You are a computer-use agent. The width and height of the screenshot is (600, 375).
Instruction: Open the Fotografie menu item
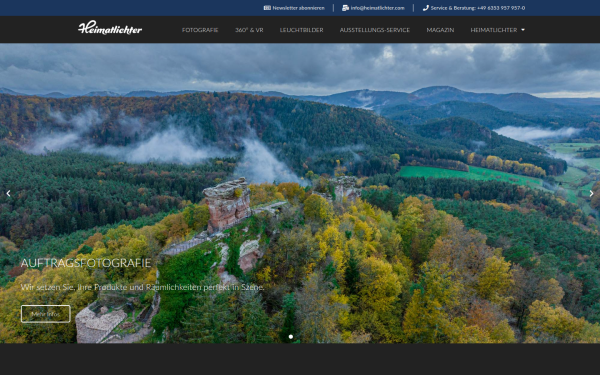coord(200,30)
